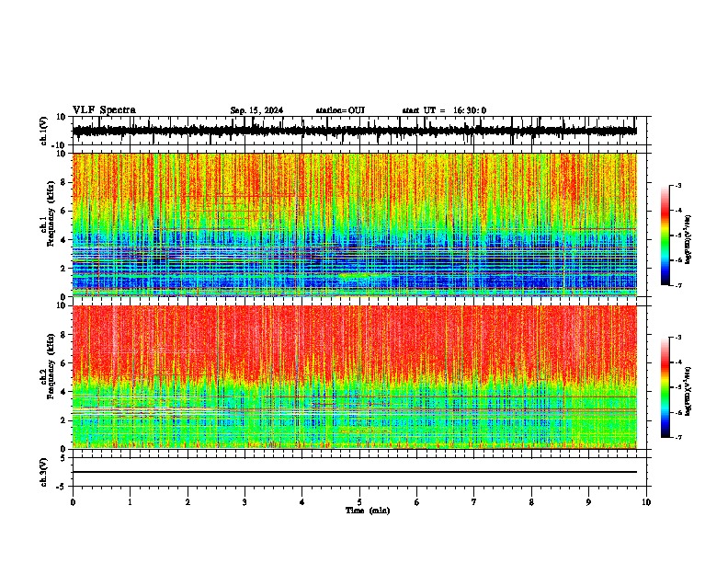
Task: Click time axis tick label "9"
Action: pyautogui.click(x=588, y=502)
